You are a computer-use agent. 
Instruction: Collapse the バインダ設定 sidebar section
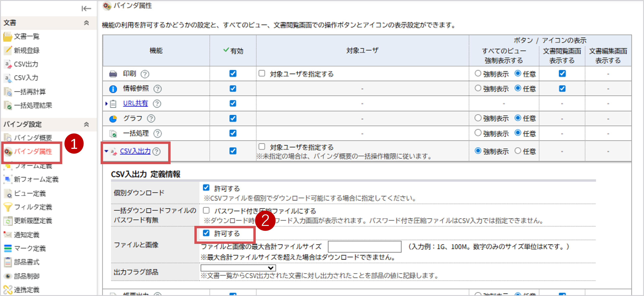[x=86, y=124]
